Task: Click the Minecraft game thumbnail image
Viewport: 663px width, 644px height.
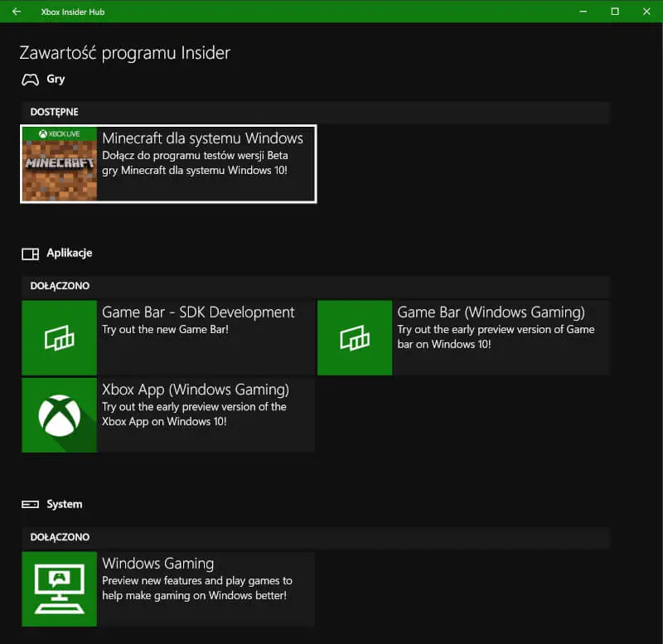Action: 59,166
